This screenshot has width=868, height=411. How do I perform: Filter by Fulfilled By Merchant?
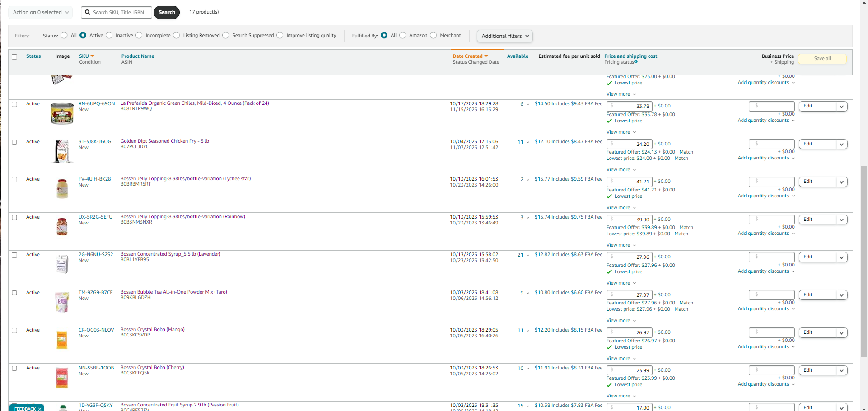coord(434,35)
